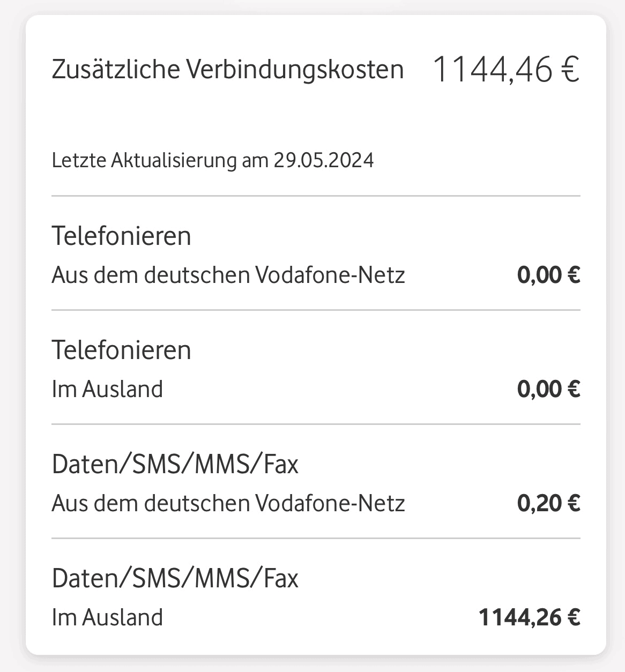Click Aus dem deutschen Vodafone-Netz under Daten/SMS/MMS/Fax
The image size is (625, 672).
(228, 504)
